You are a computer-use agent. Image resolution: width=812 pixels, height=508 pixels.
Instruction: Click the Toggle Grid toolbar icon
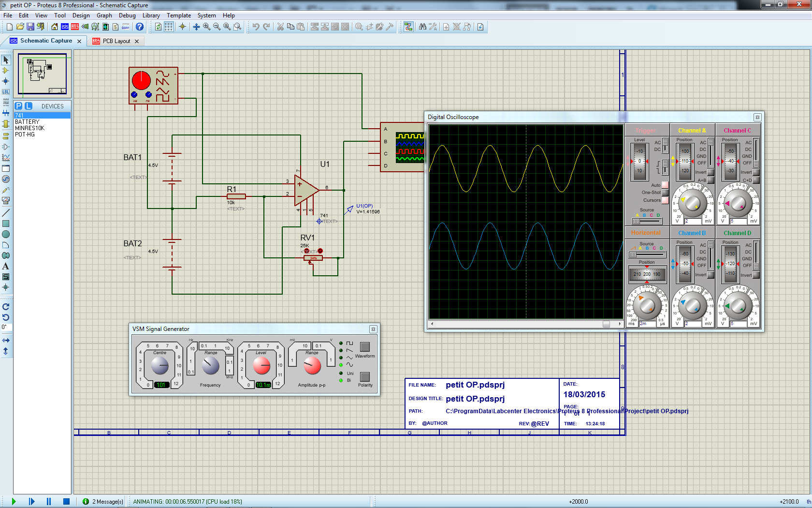coord(169,27)
